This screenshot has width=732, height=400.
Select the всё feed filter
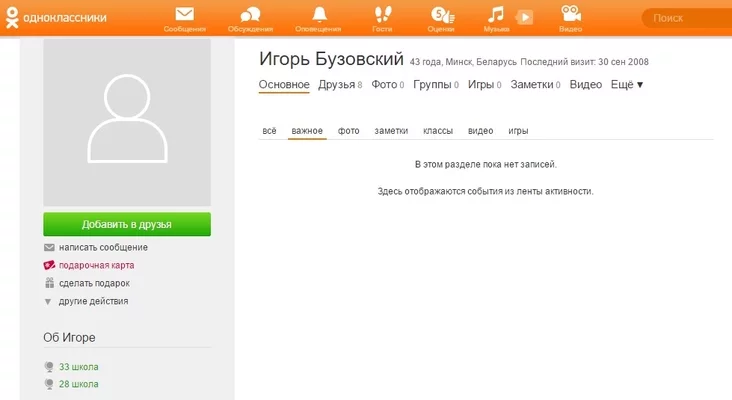pyautogui.click(x=269, y=131)
